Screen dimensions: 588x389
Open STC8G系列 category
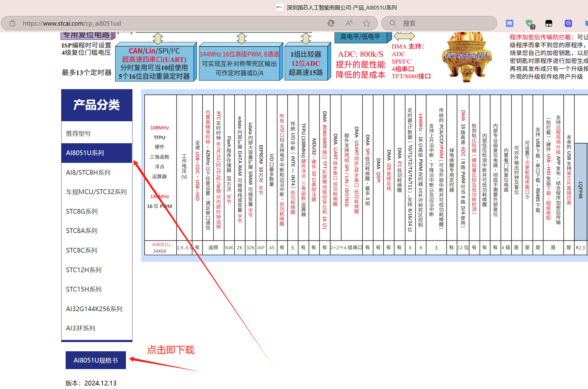pyautogui.click(x=97, y=211)
